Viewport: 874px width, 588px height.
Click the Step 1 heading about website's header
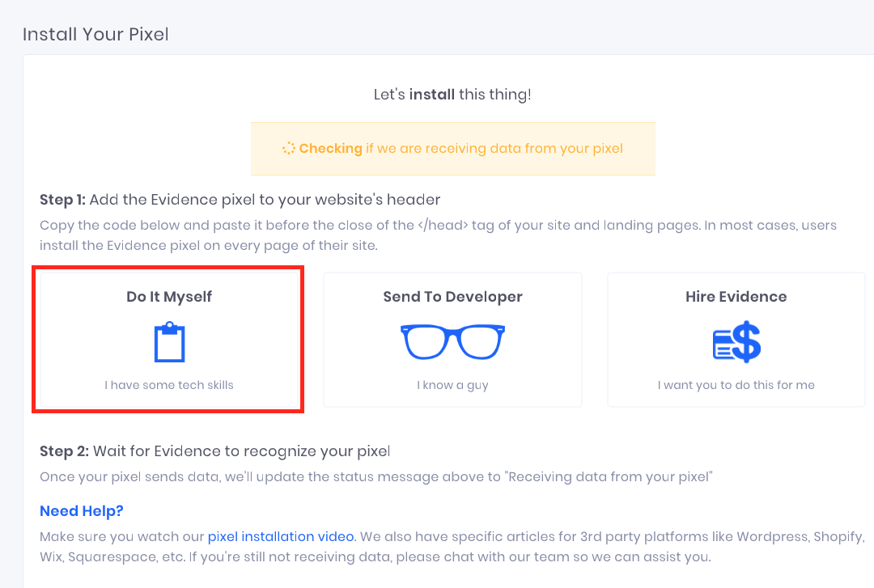[240, 200]
